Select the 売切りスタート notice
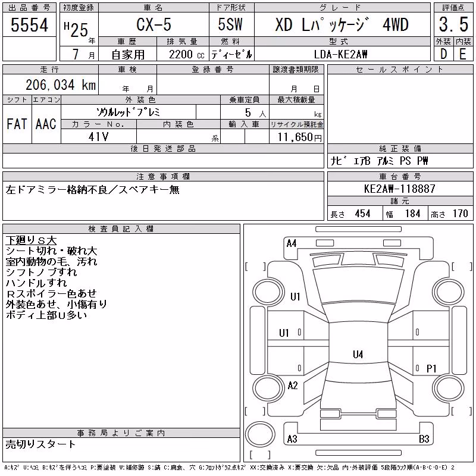 click(x=40, y=444)
